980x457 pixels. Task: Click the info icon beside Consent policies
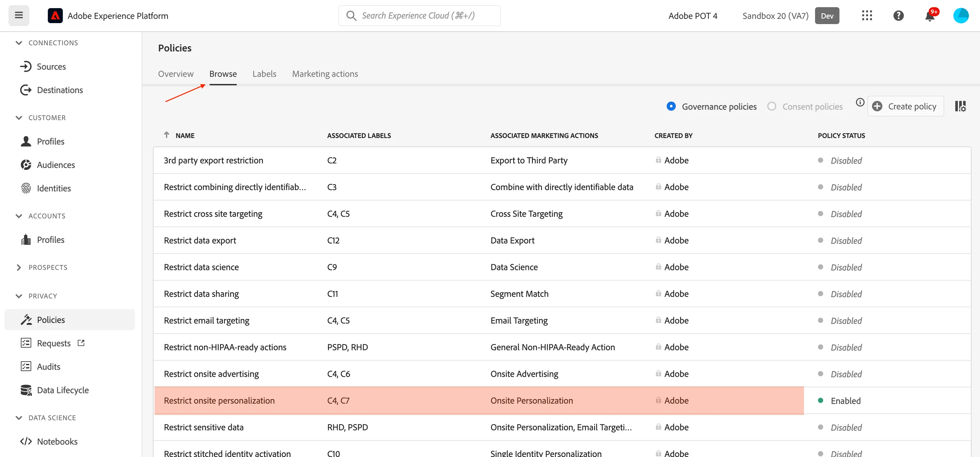tap(860, 102)
